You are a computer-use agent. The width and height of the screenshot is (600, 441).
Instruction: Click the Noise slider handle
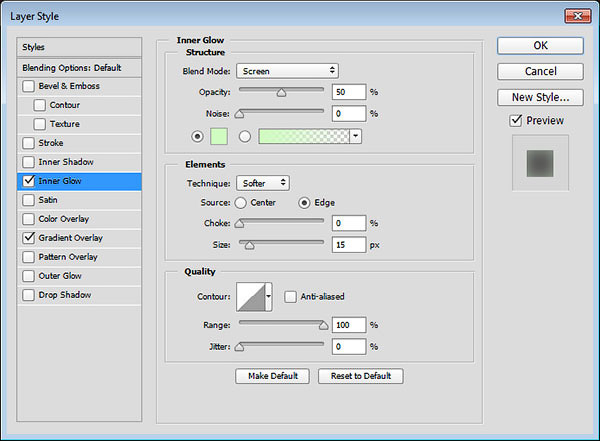[x=240, y=114]
